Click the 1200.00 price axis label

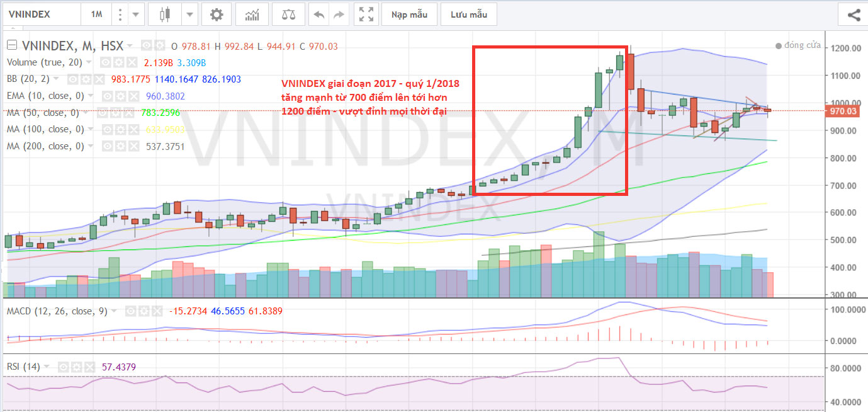(x=846, y=49)
